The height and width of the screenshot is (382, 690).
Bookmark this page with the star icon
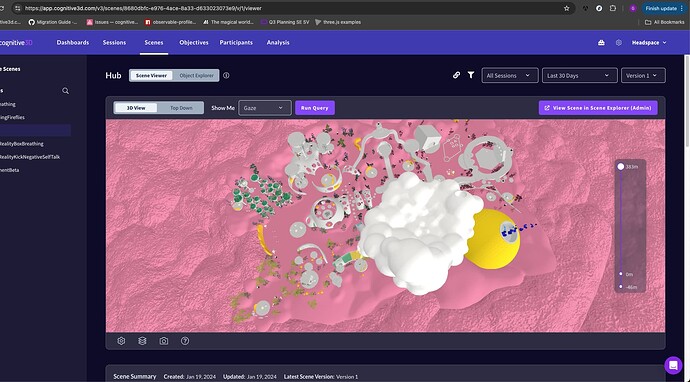567,8
